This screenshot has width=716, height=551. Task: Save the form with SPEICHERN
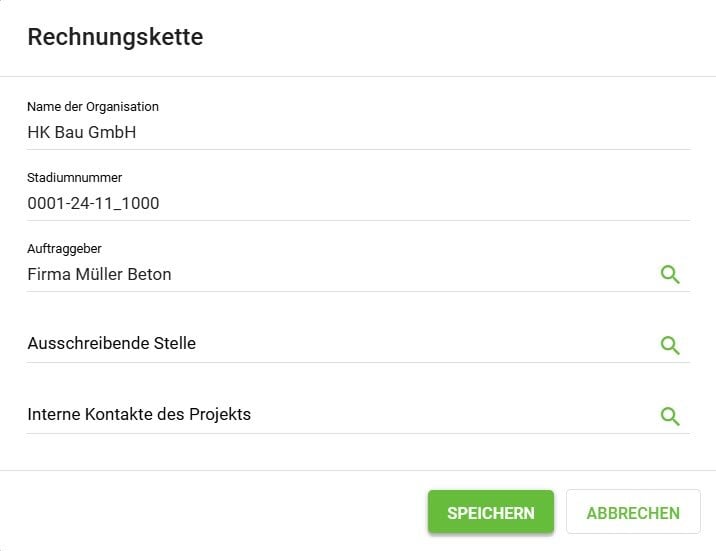click(490, 512)
